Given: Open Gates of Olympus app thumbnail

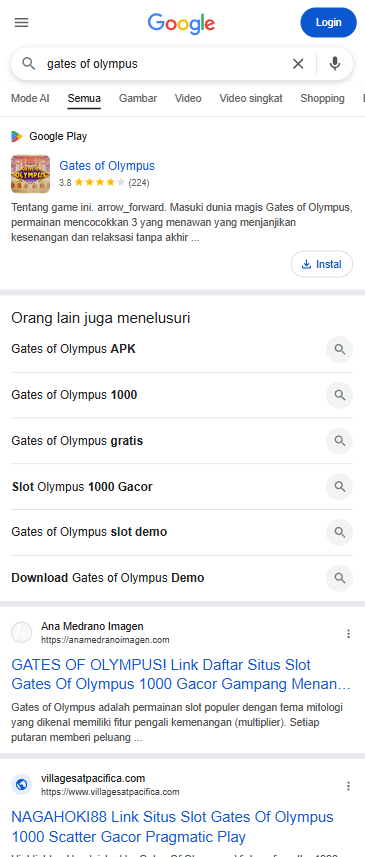Looking at the screenshot, I should click(x=31, y=174).
